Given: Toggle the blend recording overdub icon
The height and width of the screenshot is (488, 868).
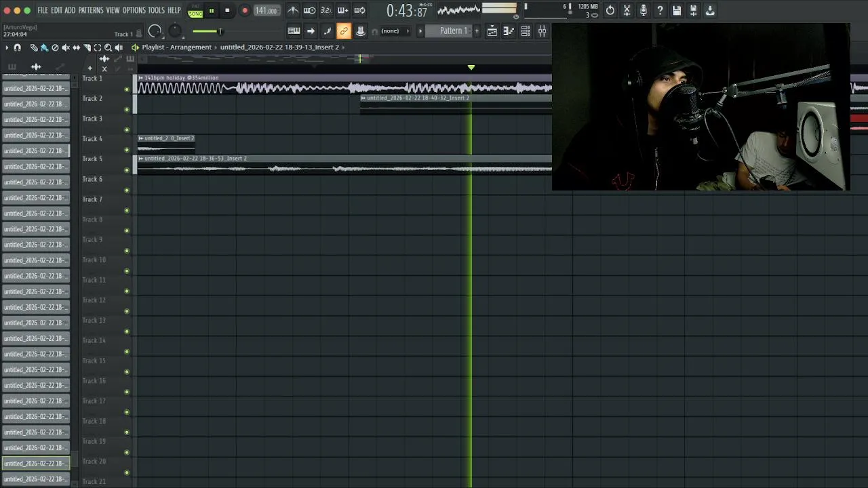Looking at the screenshot, I should point(342,10).
